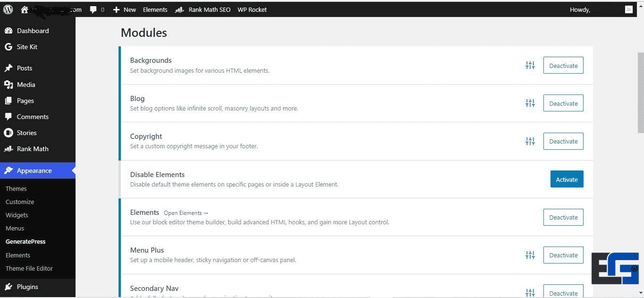Expand the Plugins sidebar menu
644x298 pixels.
pos(27,287)
